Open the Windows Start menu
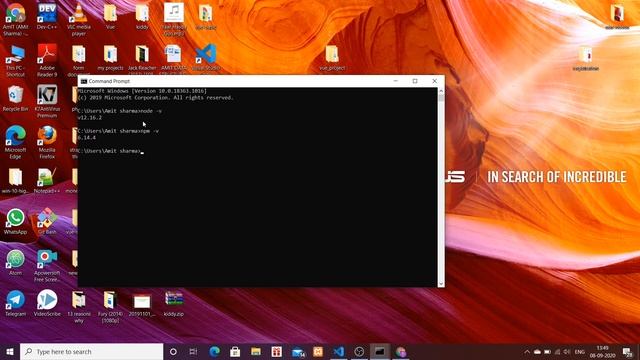This screenshot has width=640, height=360. tap(10, 351)
